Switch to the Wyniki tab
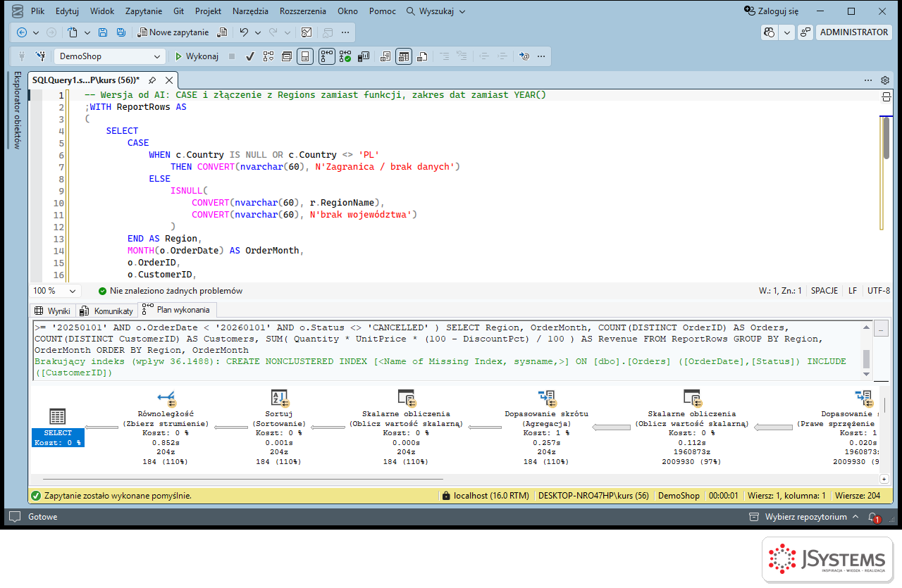Viewport: 902px width, 588px height. [x=53, y=311]
